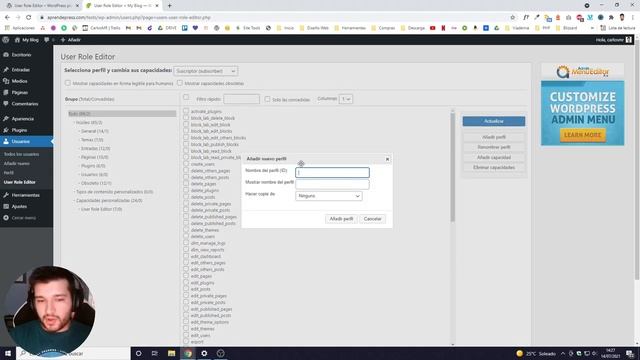Go to Todos los usuarios submenu
This screenshot has width=640, height=360.
click(x=21, y=154)
